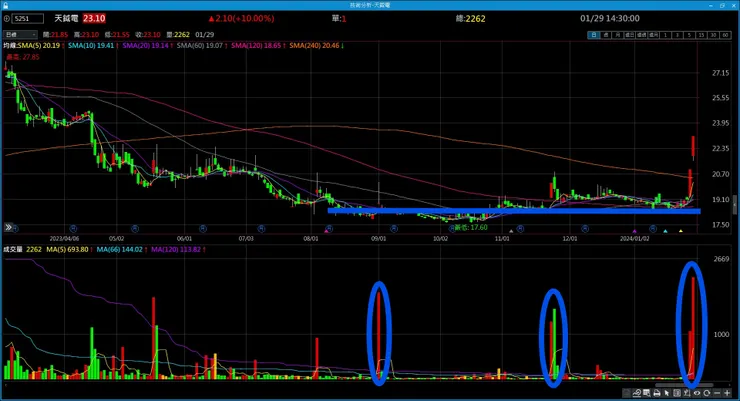
Task: Zoom out the chart with minus icon
Action: coord(717,393)
